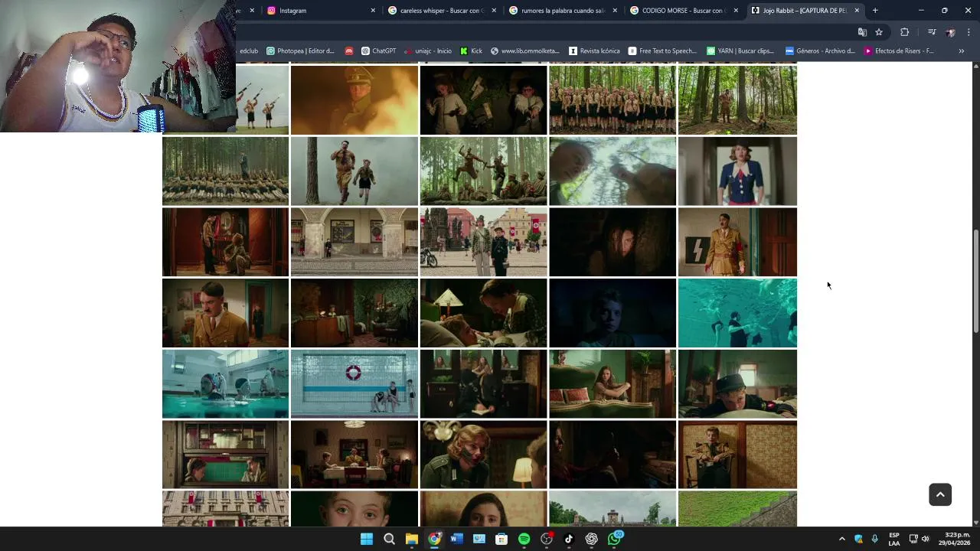Open thumbnail of family at dinner table
980x551 pixels.
point(354,455)
